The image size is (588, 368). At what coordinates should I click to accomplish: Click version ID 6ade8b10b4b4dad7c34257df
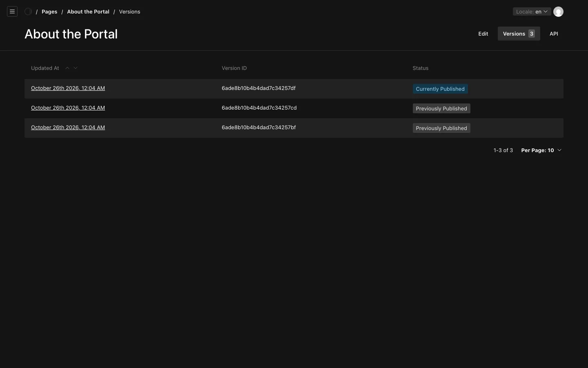[258, 88]
